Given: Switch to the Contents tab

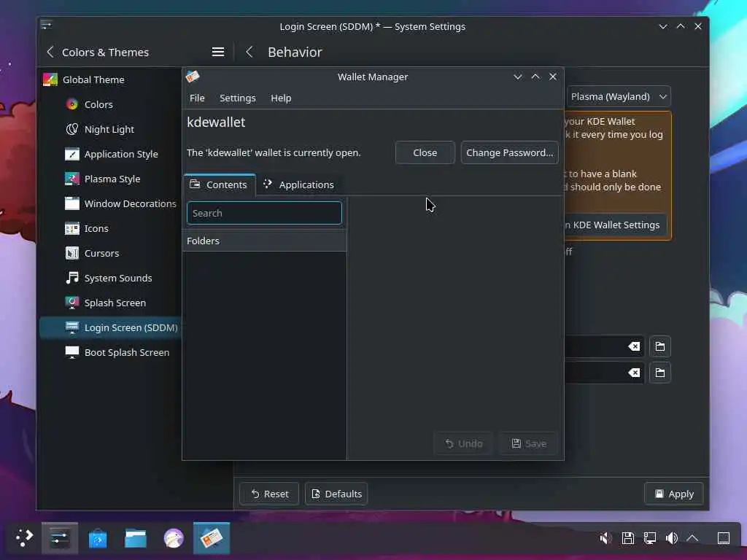Looking at the screenshot, I should point(219,184).
